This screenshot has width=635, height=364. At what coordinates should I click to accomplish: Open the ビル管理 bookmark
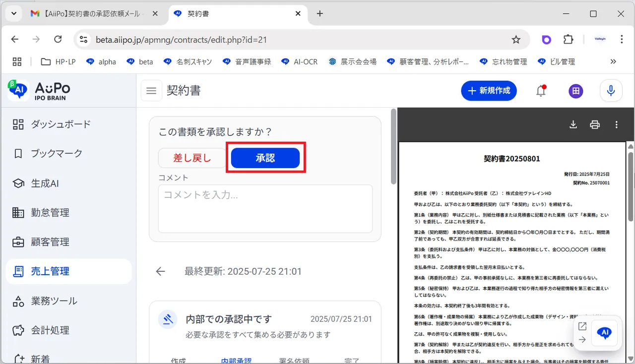point(556,61)
